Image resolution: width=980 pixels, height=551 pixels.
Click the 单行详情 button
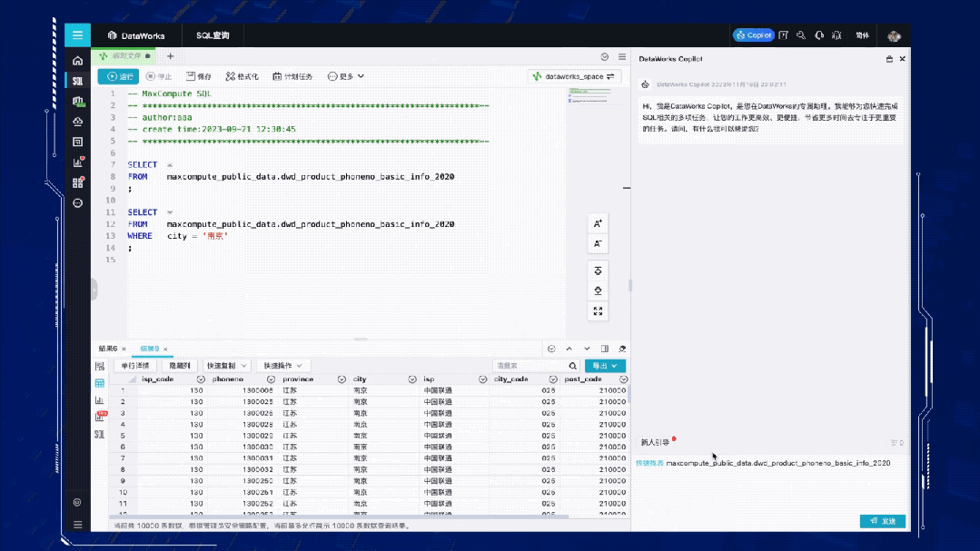point(135,366)
